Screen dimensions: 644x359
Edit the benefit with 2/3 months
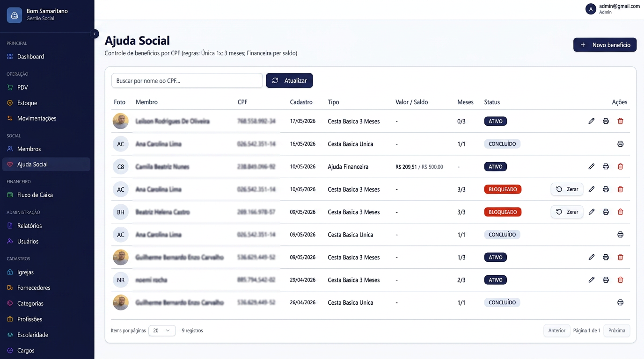pyautogui.click(x=592, y=280)
